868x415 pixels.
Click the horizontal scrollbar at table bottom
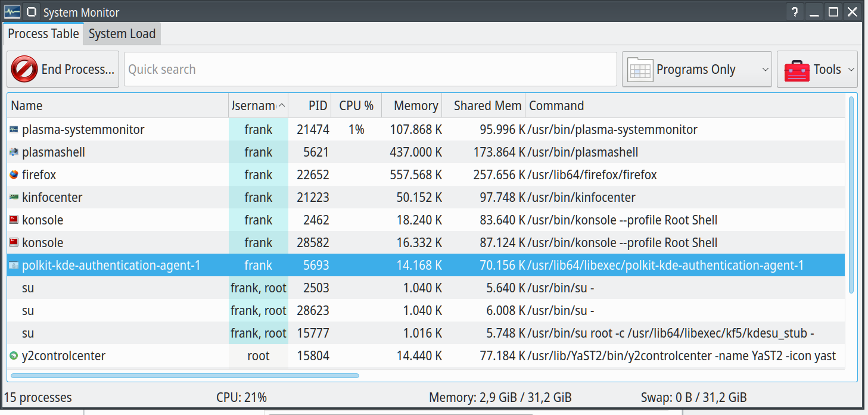(x=185, y=376)
